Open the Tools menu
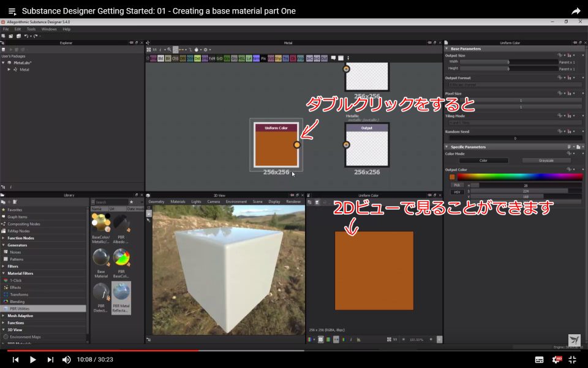This screenshot has height=368, width=588. [x=31, y=29]
